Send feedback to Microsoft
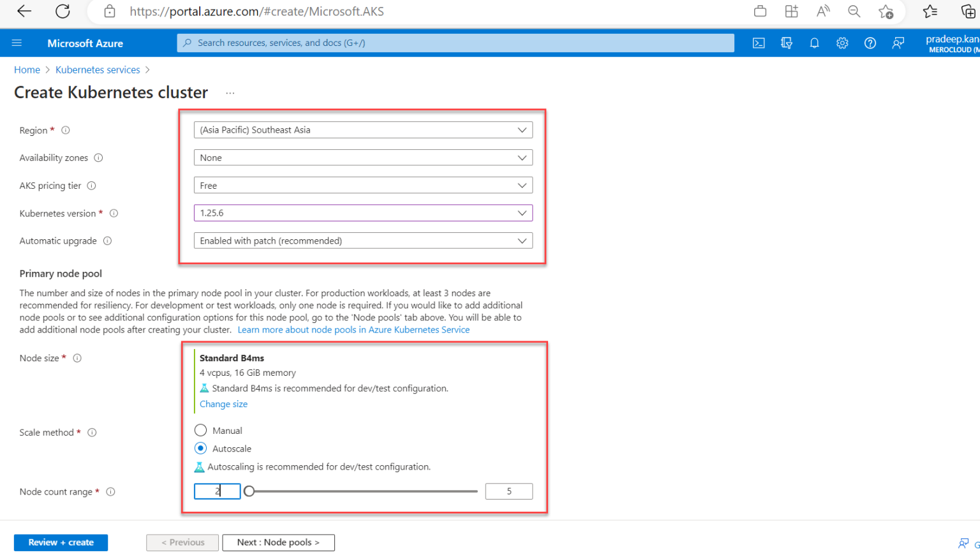The image size is (980, 557). tap(898, 43)
